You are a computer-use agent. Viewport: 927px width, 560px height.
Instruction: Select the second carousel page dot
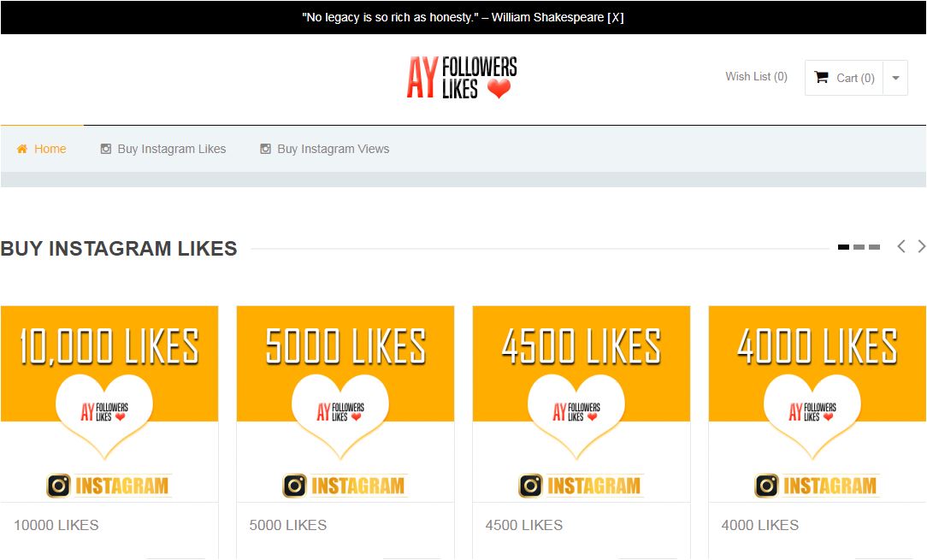[859, 247]
